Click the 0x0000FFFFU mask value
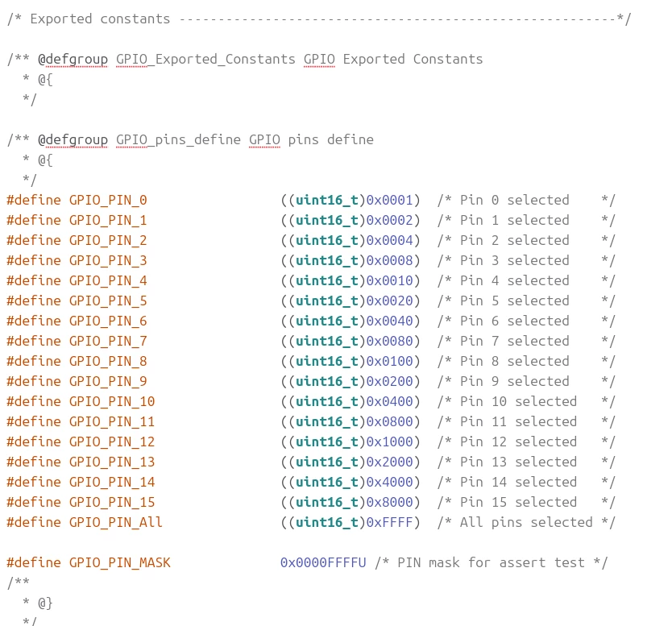The width and height of the screenshot is (672, 626). pos(323,562)
